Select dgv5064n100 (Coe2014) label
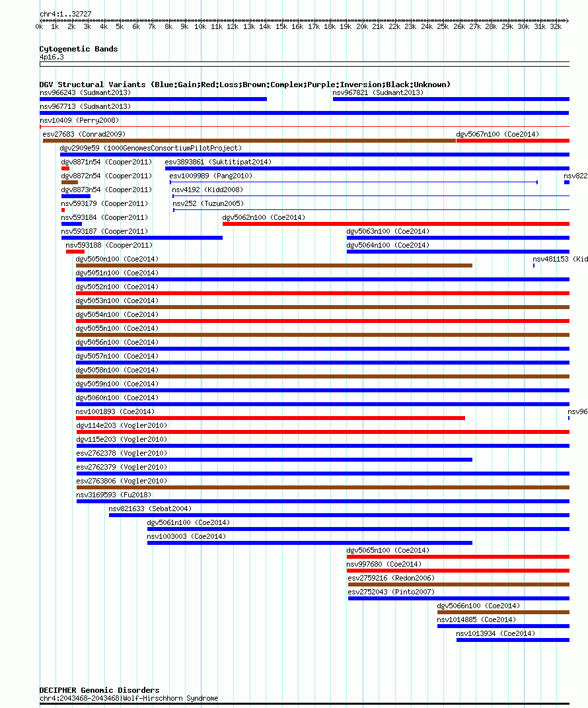This screenshot has width=588, height=708. tap(388, 245)
